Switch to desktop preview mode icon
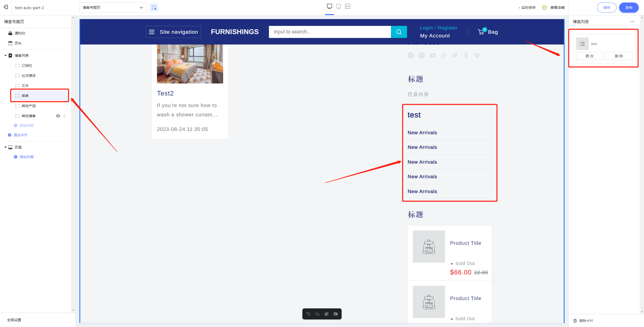Viewport: 644px width, 327px height. pos(329,6)
